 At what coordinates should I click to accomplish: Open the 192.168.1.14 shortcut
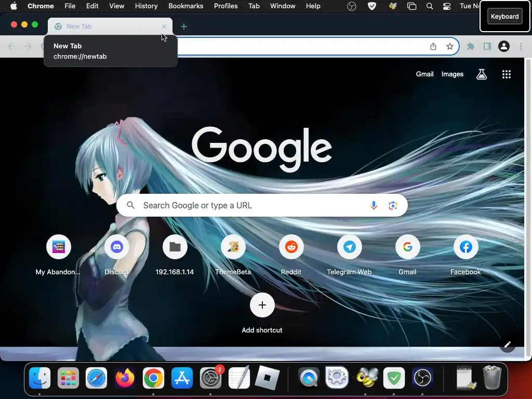tap(175, 255)
